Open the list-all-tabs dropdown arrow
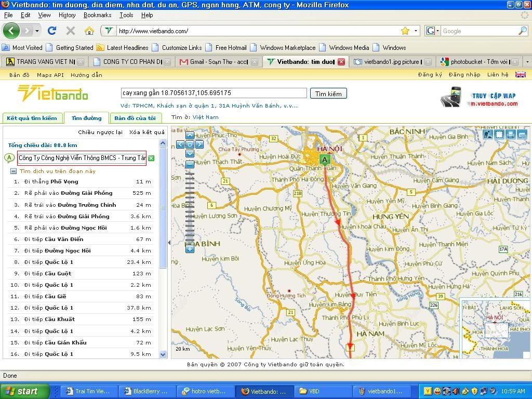The image size is (532, 399). (527, 62)
